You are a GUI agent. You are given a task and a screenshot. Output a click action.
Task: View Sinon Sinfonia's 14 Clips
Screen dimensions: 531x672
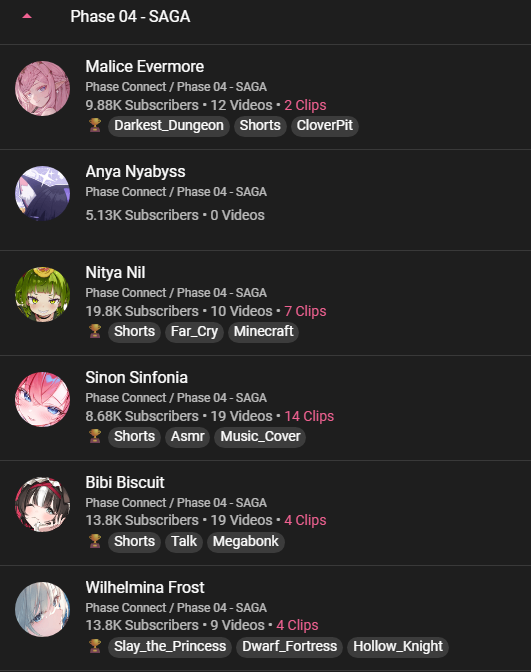point(309,416)
